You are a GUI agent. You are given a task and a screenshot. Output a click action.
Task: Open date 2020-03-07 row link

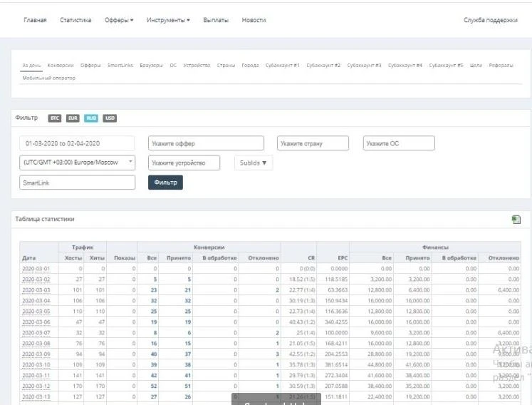coord(36,333)
